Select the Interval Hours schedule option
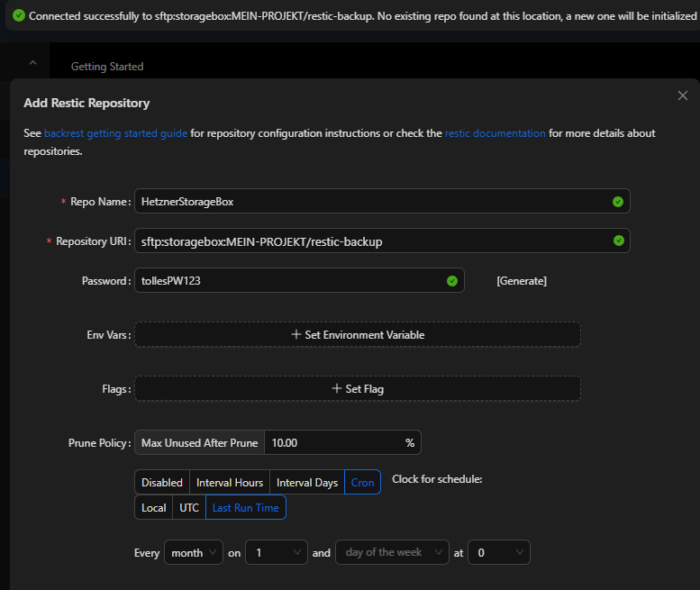 pyautogui.click(x=230, y=483)
